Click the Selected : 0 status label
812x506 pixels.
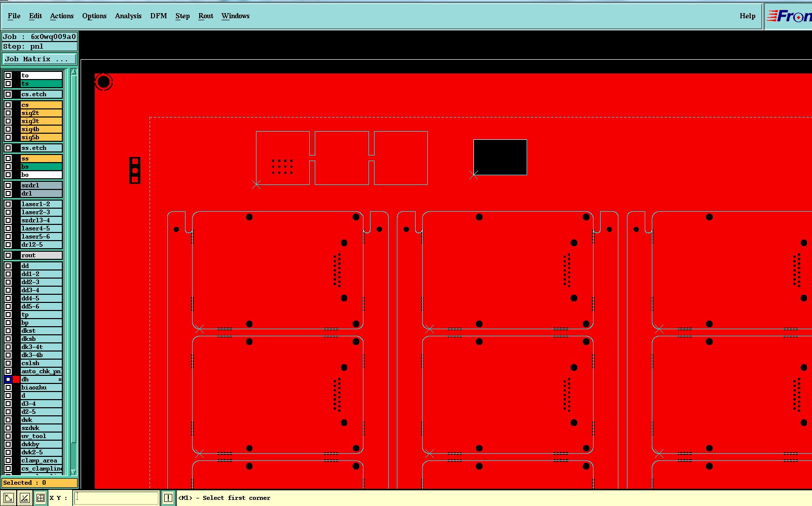(x=40, y=483)
